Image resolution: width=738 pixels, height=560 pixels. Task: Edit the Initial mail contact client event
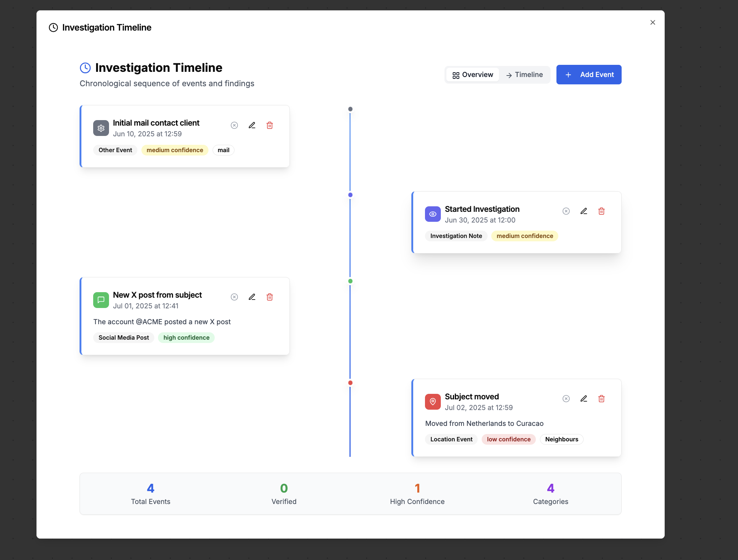[x=252, y=125]
